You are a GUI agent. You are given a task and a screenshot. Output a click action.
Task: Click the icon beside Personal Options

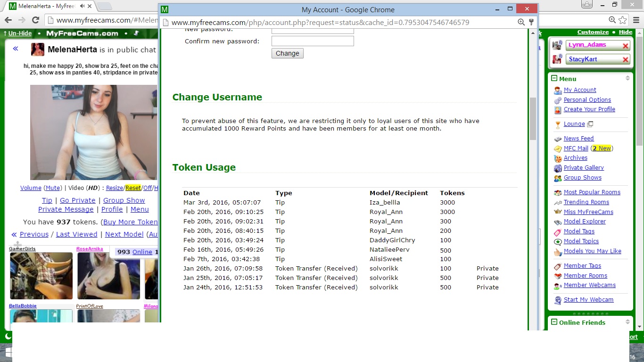pos(558,100)
